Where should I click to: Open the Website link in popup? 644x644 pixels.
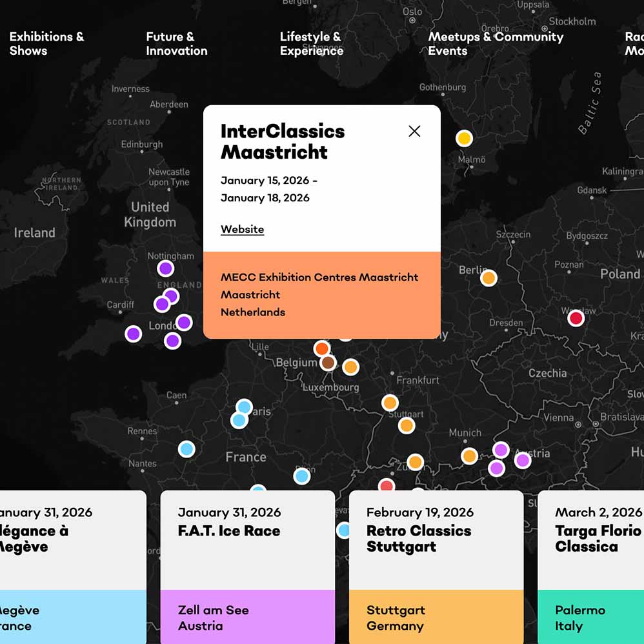click(243, 229)
